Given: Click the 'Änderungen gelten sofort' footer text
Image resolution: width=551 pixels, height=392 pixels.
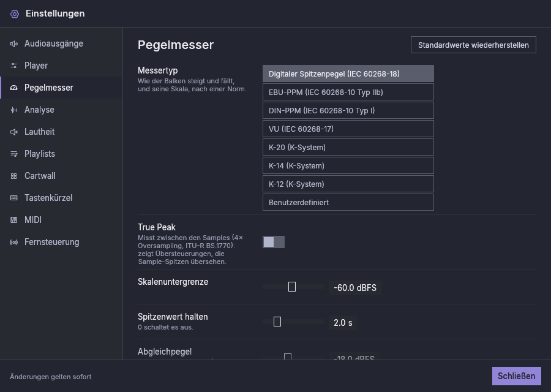Looking at the screenshot, I should pyautogui.click(x=51, y=377).
